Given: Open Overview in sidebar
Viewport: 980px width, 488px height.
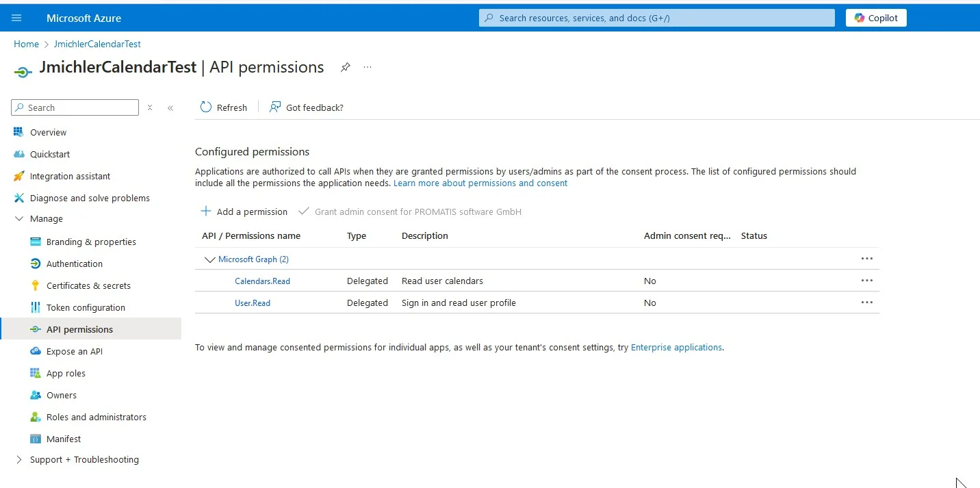Looking at the screenshot, I should coord(48,132).
